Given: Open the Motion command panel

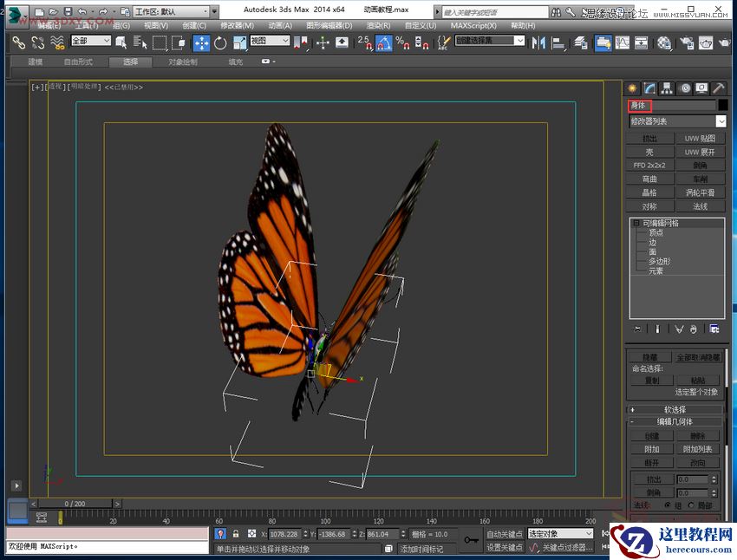Looking at the screenshot, I should (x=685, y=88).
